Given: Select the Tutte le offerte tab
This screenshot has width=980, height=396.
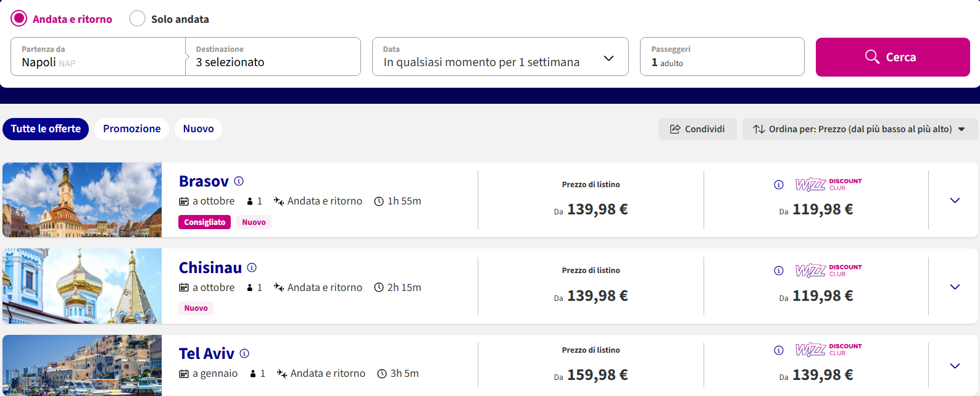Looking at the screenshot, I should point(46,129).
